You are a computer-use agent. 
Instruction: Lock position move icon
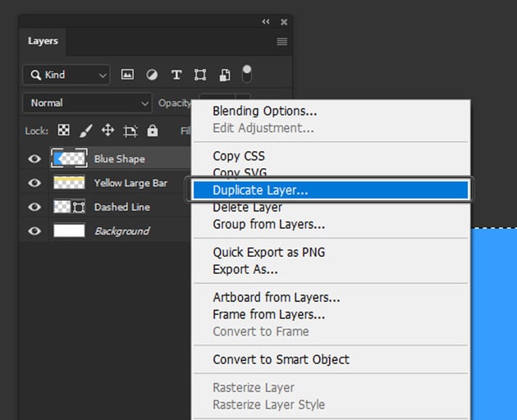(x=108, y=130)
